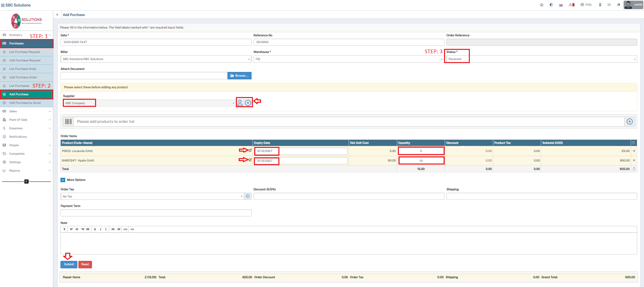Image resolution: width=644 pixels, height=287 pixels.
Task: Toggle the dark/light contrast mode icon
Action: click(551, 5)
